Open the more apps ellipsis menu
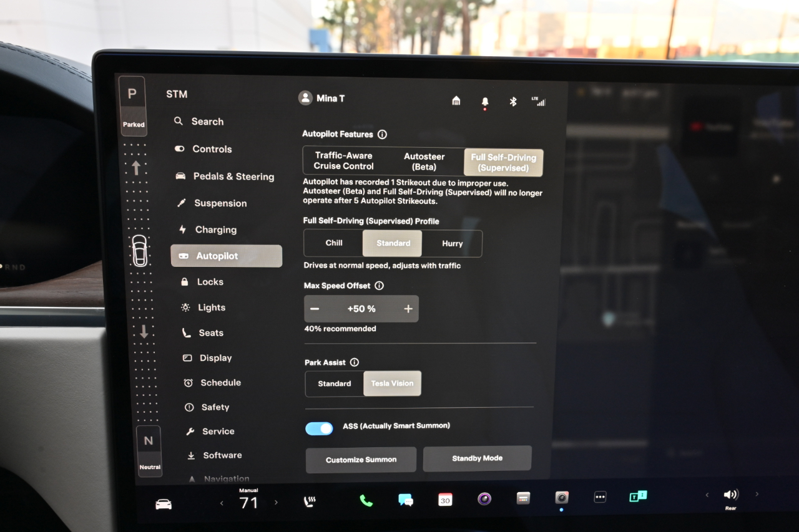This screenshot has width=799, height=532. coord(600,497)
